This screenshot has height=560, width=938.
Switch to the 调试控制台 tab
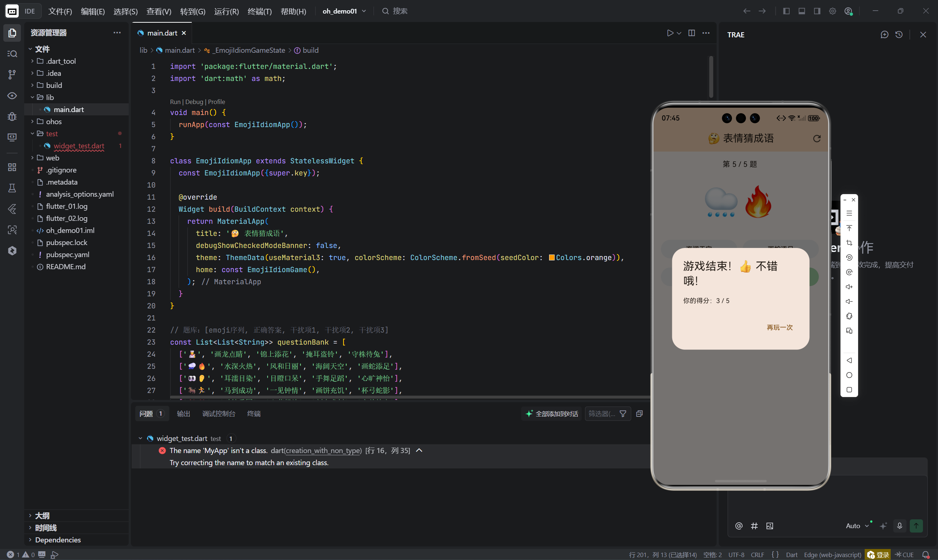tap(218, 414)
